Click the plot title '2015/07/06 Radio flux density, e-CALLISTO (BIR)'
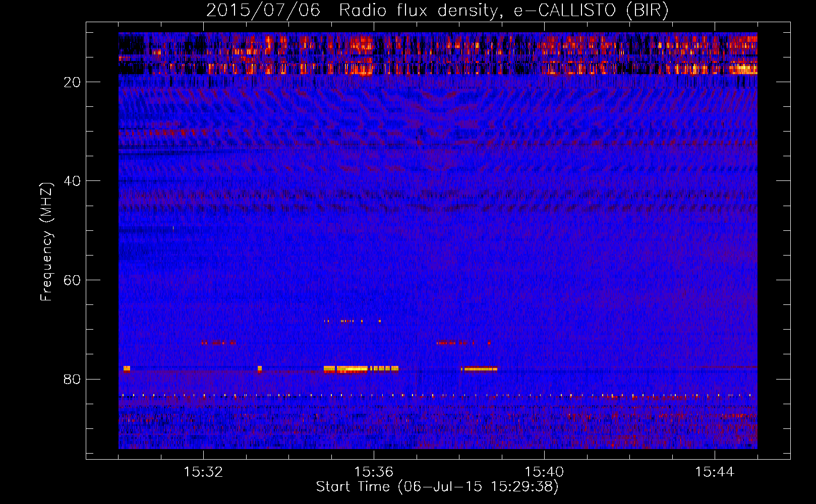 click(437, 10)
